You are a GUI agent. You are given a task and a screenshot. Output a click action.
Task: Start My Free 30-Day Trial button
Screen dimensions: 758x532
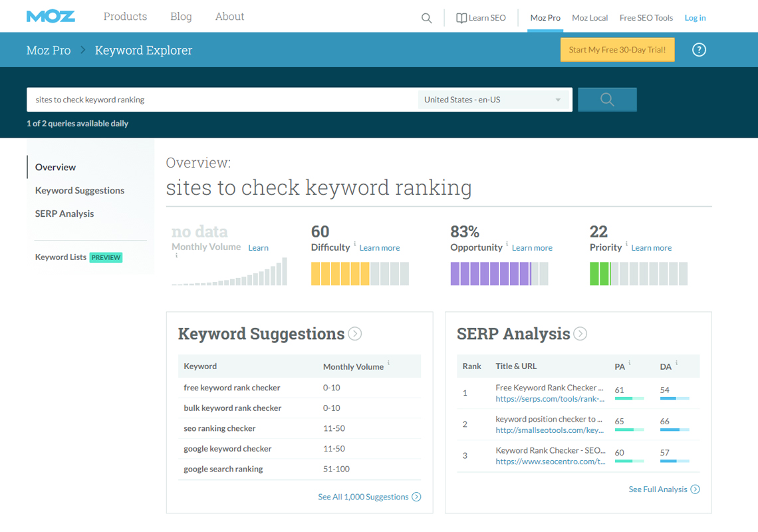coord(617,50)
